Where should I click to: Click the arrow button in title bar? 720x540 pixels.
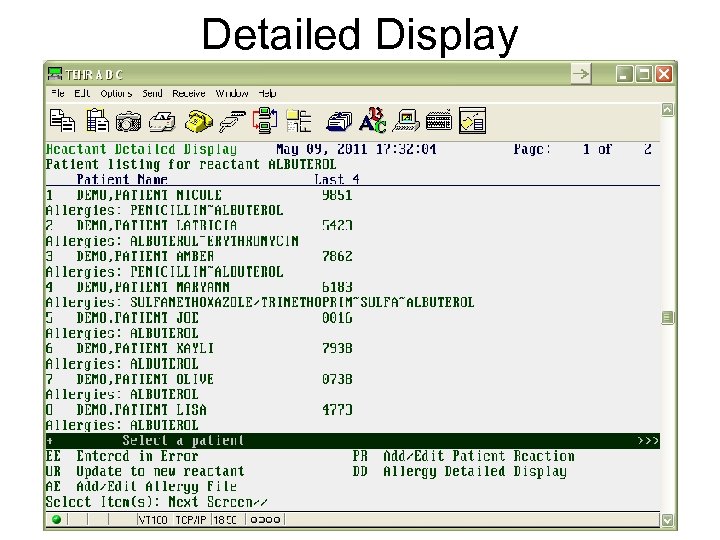point(581,74)
